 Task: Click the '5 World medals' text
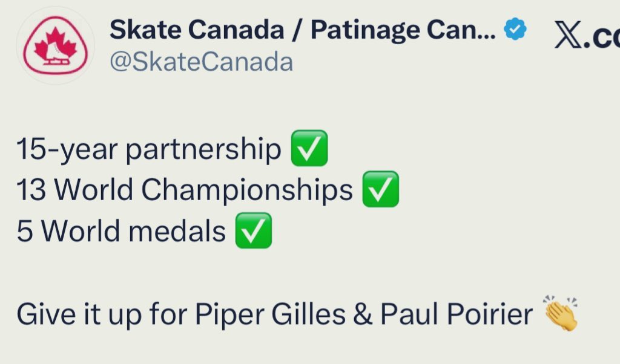[x=121, y=232]
